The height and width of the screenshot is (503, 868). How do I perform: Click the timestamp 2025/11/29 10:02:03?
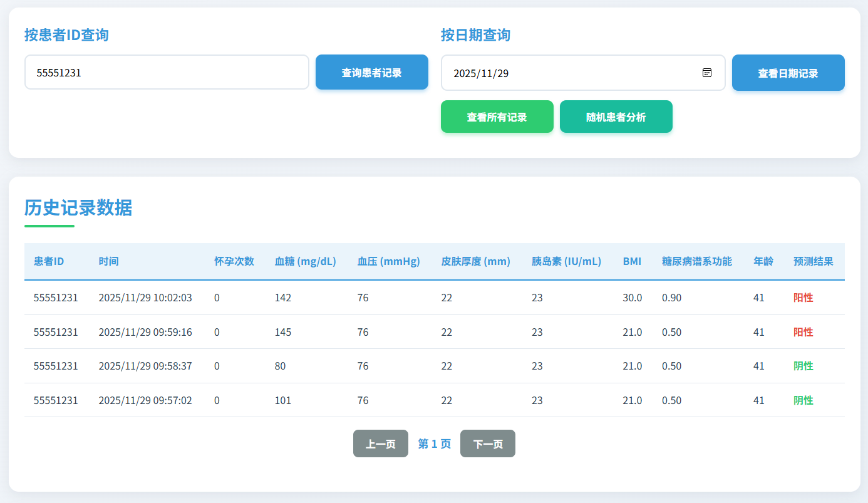(145, 298)
